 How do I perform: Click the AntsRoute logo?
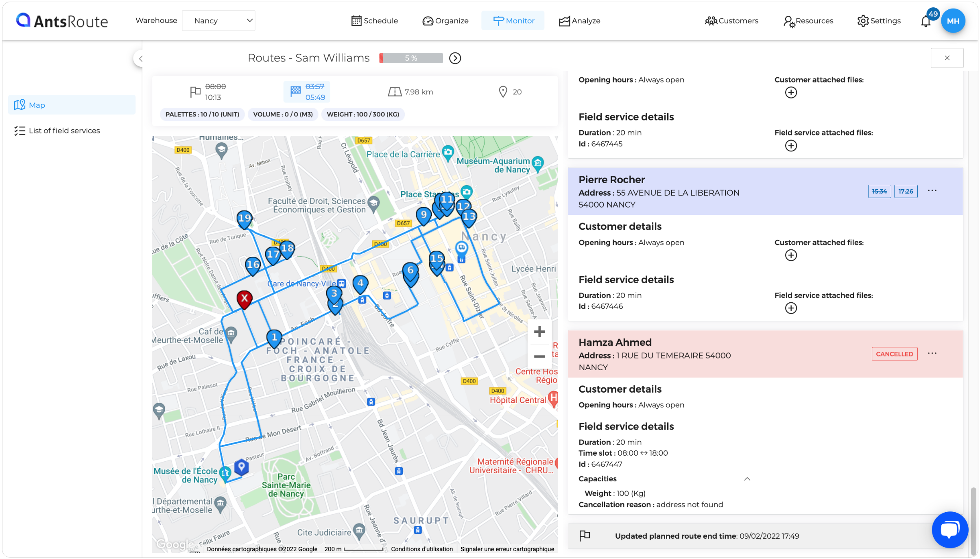pyautogui.click(x=62, y=20)
